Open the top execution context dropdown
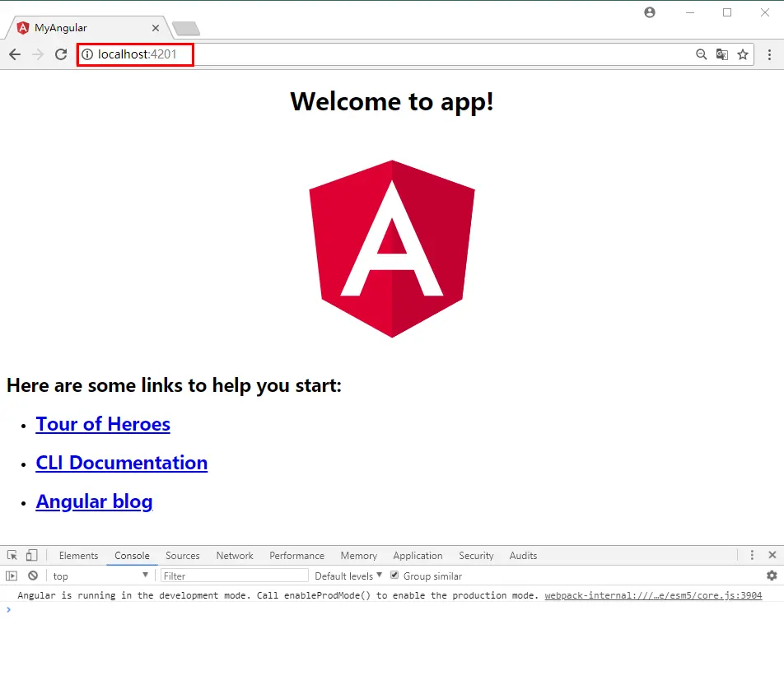The height and width of the screenshot is (676, 784). click(x=100, y=576)
